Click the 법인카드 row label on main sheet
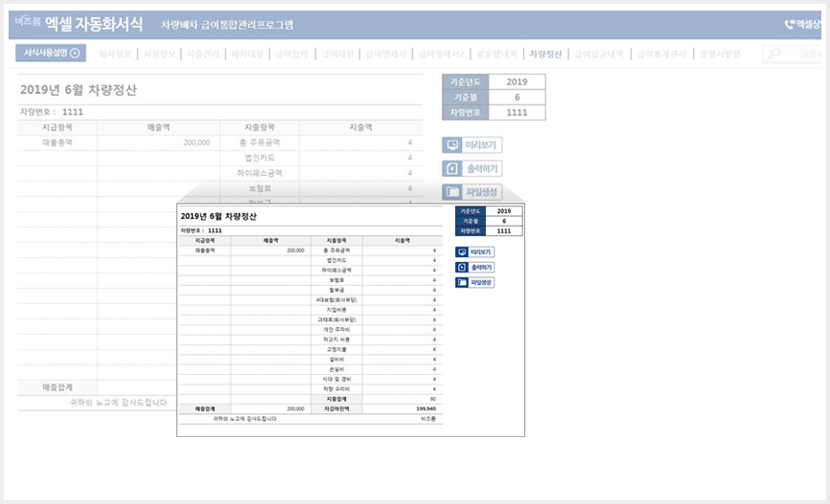This screenshot has height=504, width=830. pyautogui.click(x=259, y=158)
